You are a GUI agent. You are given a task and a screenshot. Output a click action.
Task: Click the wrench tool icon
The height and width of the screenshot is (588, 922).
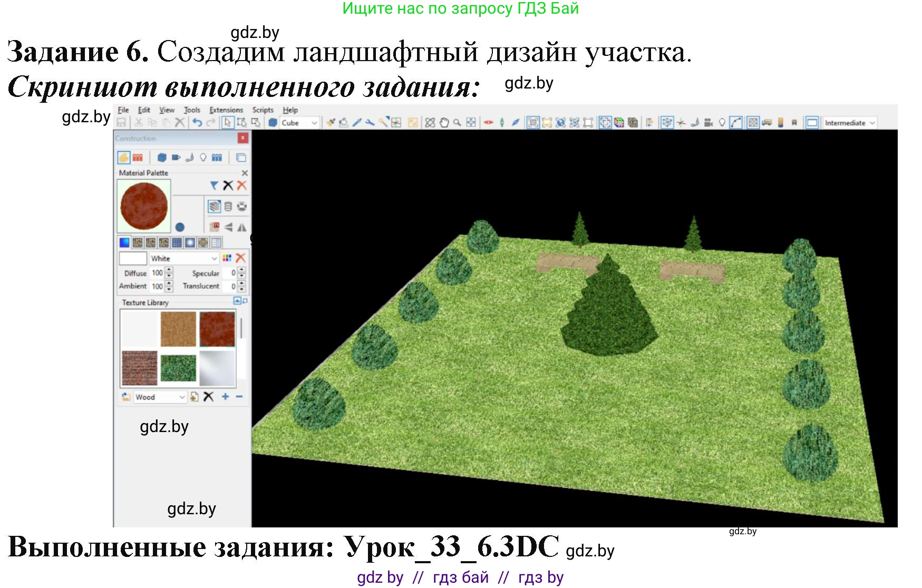(370, 123)
